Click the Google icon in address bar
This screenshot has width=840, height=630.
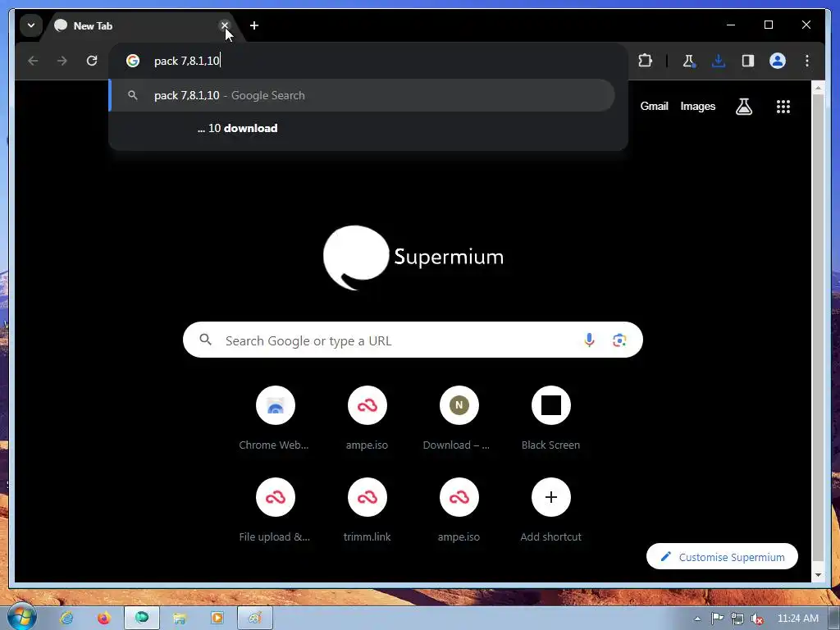point(133,61)
